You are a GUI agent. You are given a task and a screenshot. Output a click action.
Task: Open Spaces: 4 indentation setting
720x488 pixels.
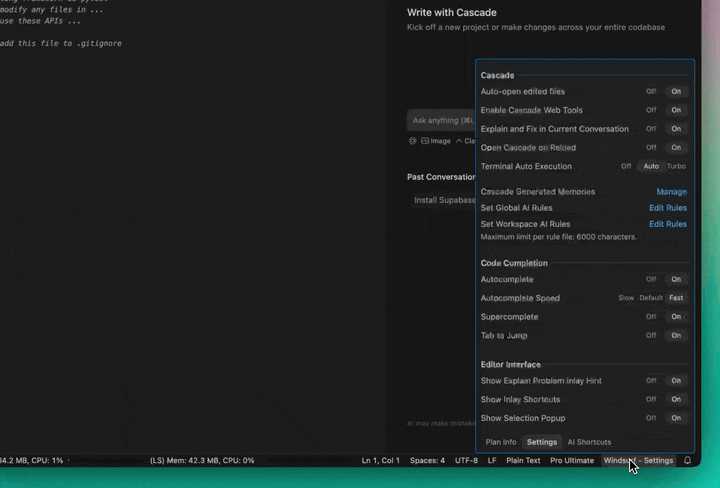point(427,460)
